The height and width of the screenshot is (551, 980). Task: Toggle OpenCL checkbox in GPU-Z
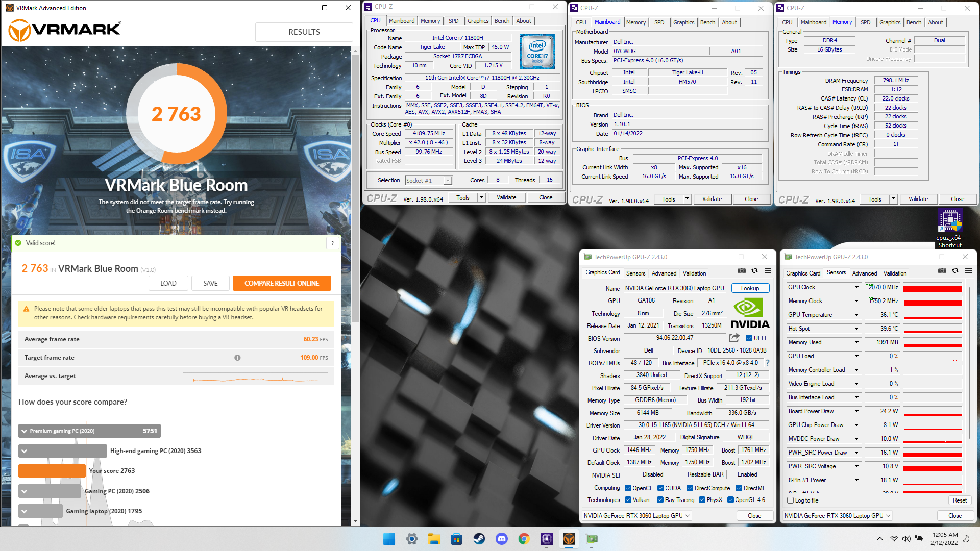pyautogui.click(x=628, y=488)
